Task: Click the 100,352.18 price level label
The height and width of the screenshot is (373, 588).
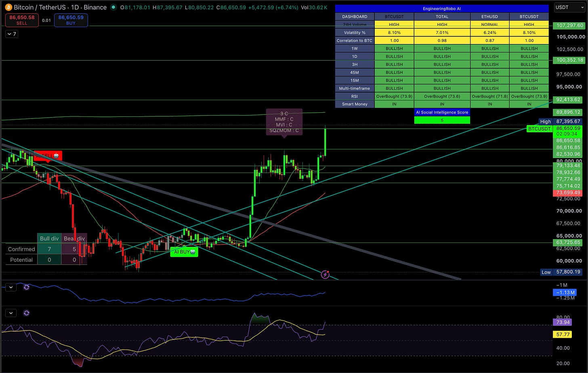Action: pyautogui.click(x=570, y=60)
